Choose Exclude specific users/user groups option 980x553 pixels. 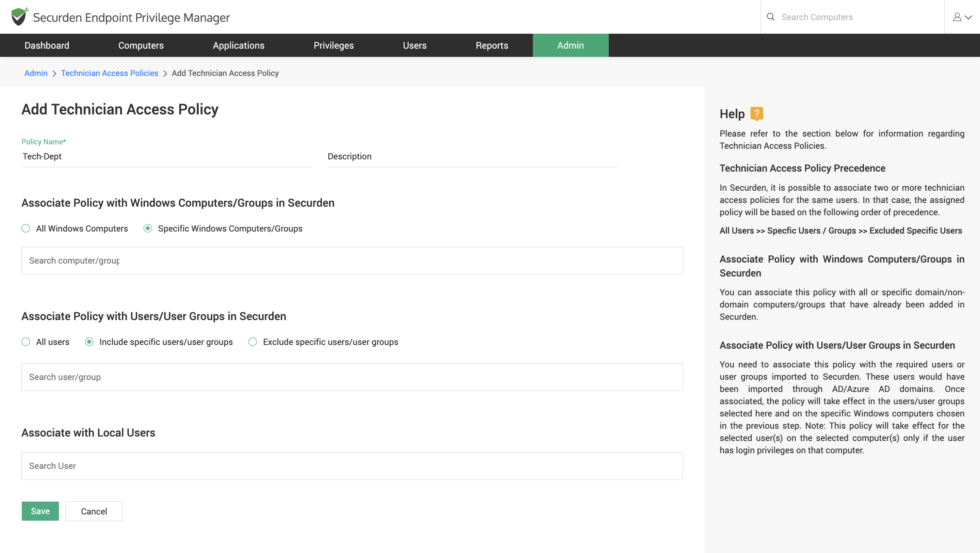tap(252, 342)
